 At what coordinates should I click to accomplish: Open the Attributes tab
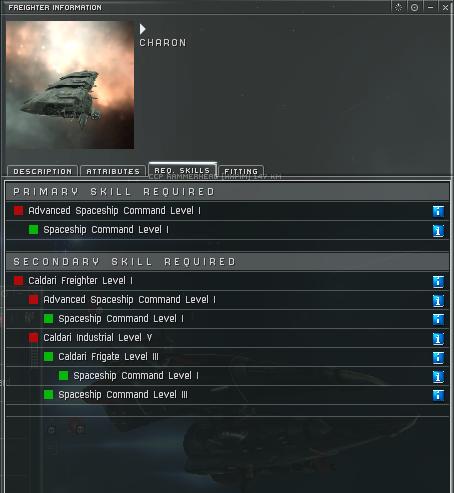(x=113, y=171)
